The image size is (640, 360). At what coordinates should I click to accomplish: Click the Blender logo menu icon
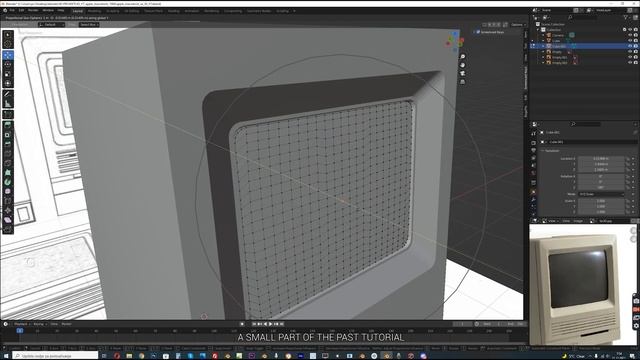point(5,11)
